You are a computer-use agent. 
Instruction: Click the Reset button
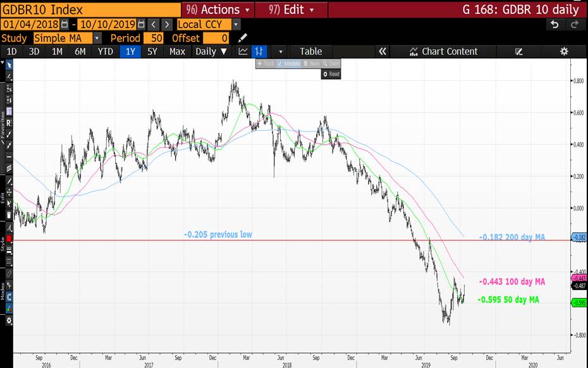pos(331,74)
